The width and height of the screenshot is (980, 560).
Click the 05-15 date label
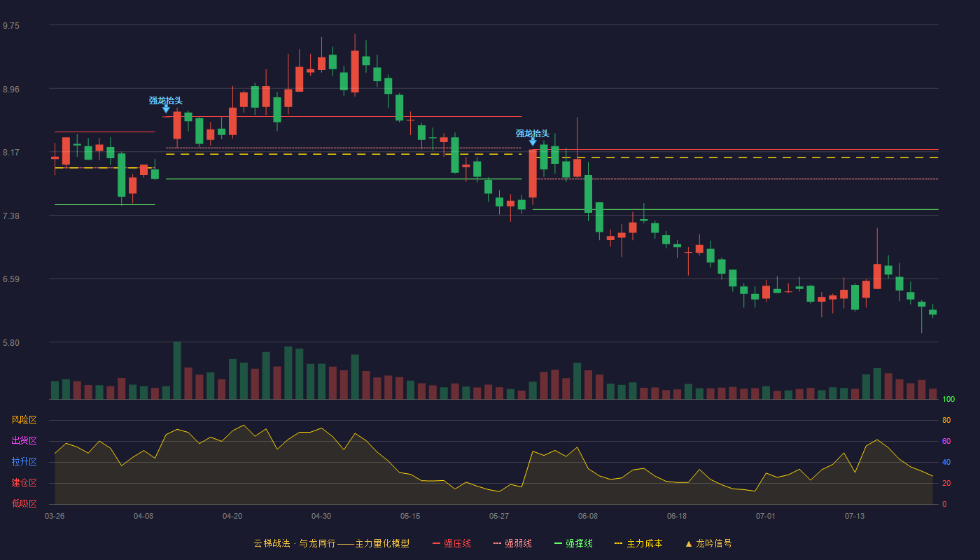[410, 516]
